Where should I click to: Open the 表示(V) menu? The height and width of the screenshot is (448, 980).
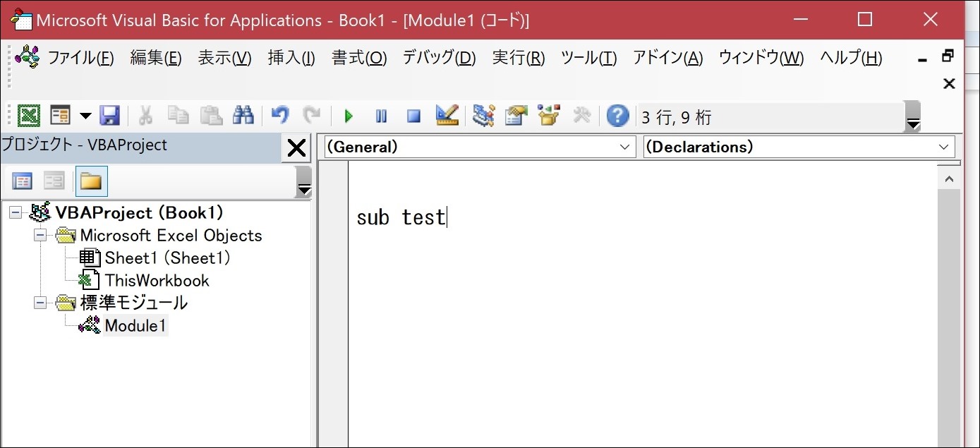[224, 58]
